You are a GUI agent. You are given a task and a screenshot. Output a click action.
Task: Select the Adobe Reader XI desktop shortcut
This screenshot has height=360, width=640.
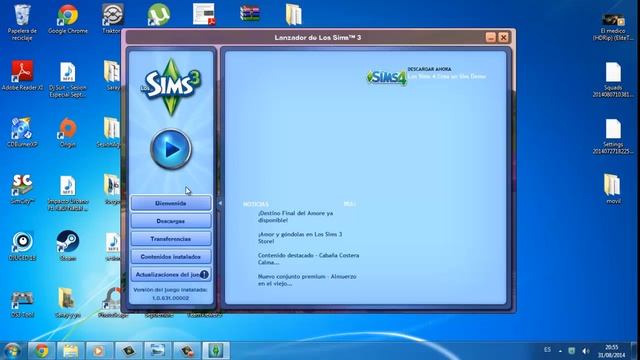pyautogui.click(x=22, y=76)
